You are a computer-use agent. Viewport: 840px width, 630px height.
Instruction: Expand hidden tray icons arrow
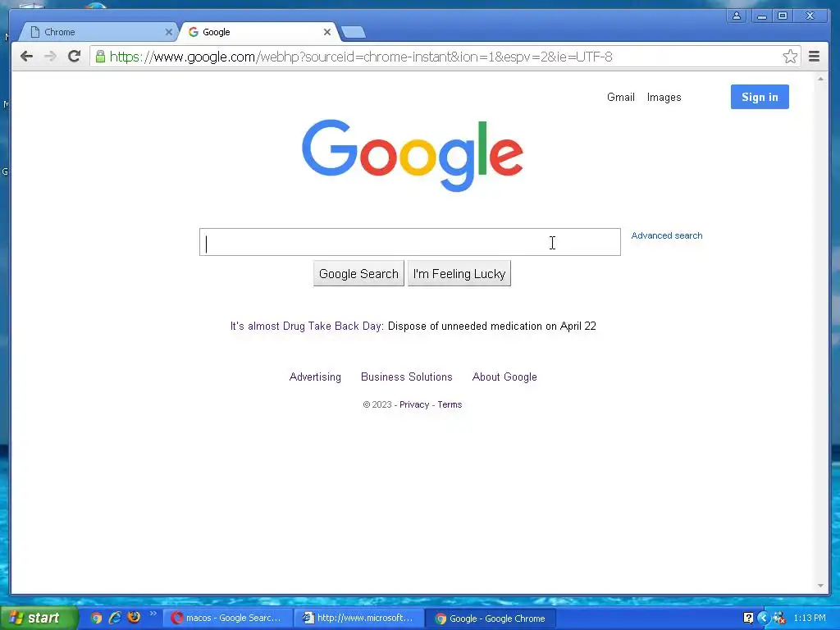click(764, 619)
